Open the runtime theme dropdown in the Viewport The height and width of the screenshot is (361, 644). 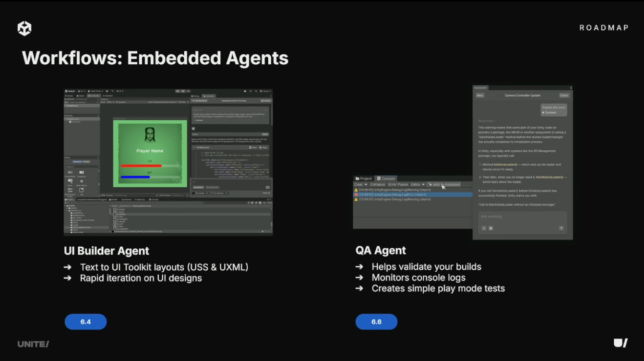point(163,102)
